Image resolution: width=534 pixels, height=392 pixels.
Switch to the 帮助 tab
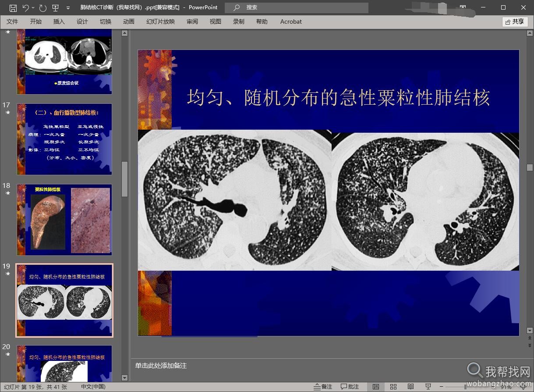[x=262, y=21]
